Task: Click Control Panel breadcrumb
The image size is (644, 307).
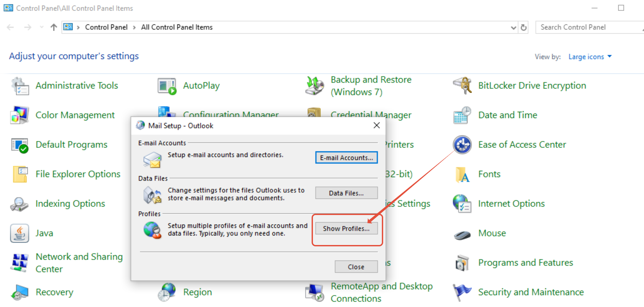Action: coord(106,27)
